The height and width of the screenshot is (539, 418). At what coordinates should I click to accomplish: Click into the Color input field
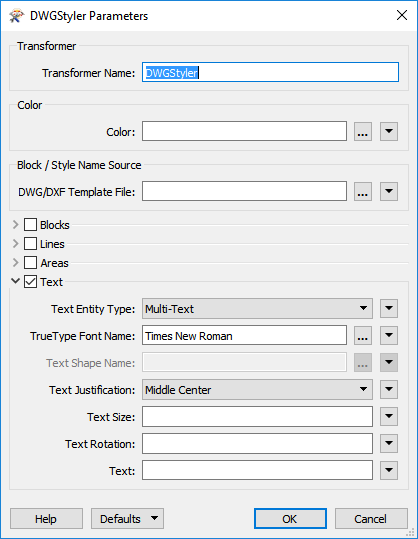pos(244,131)
